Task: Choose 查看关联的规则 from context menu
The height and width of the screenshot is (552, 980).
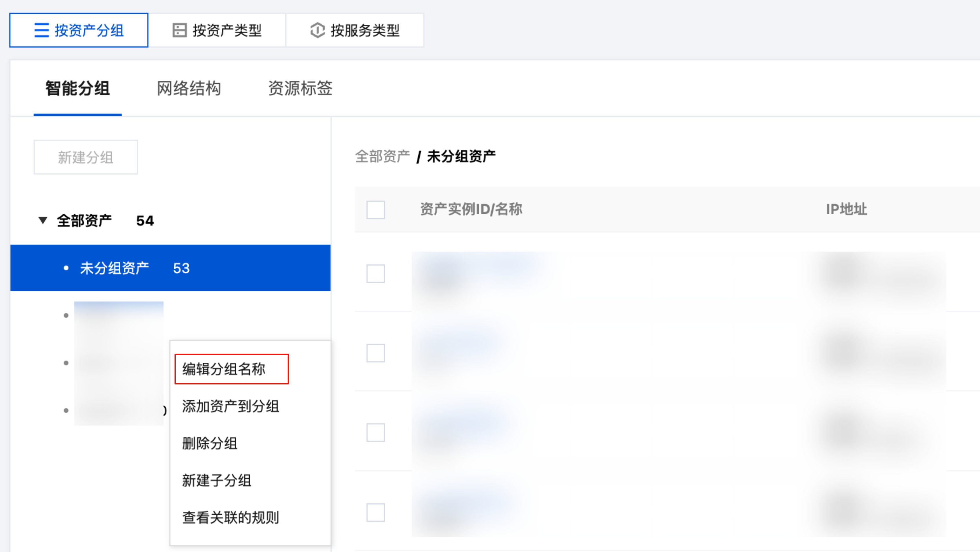Action: coord(231,517)
